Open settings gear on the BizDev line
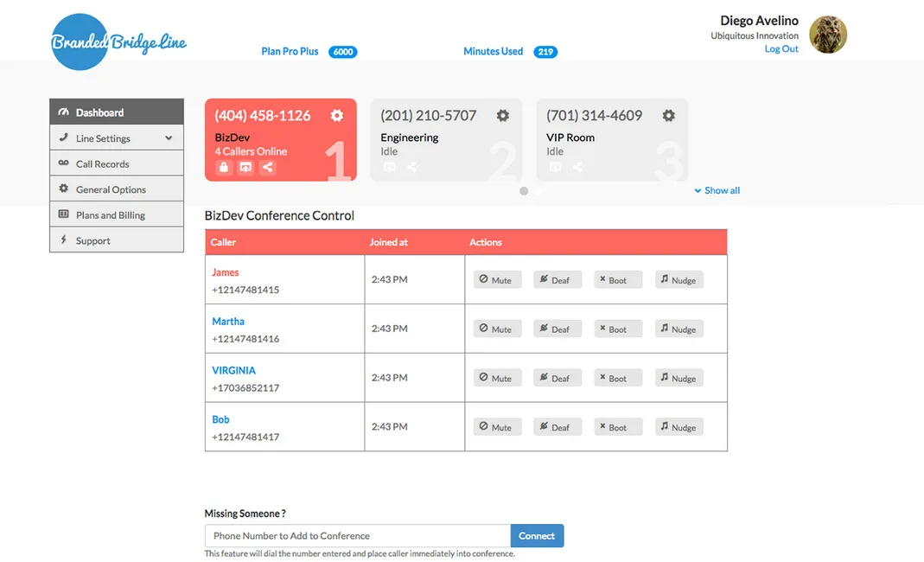 pos(337,115)
